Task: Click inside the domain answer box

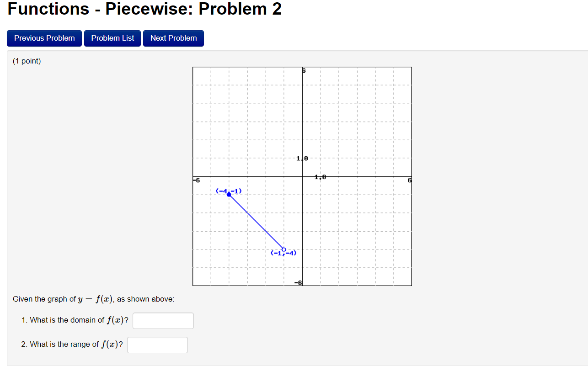Action: 163,320
